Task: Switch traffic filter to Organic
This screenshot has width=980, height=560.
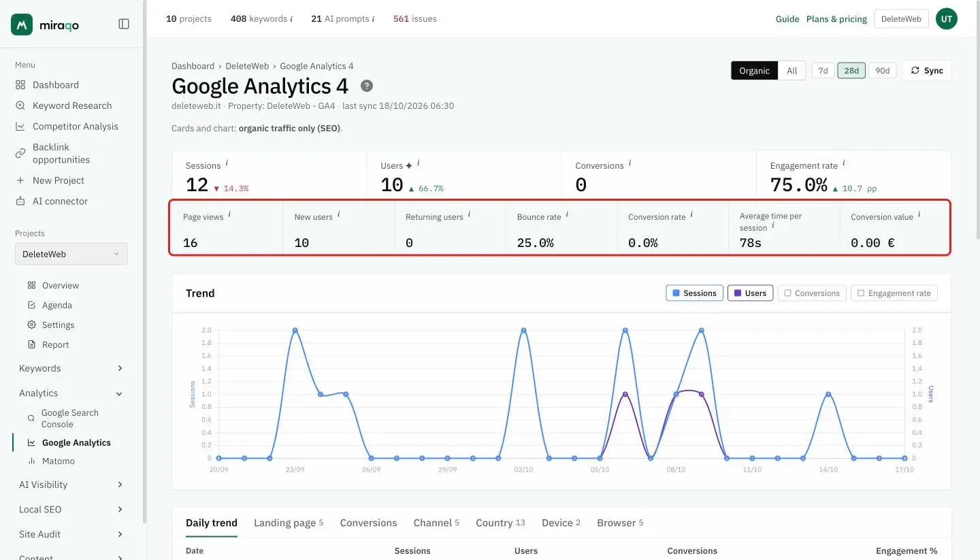Action: point(754,71)
